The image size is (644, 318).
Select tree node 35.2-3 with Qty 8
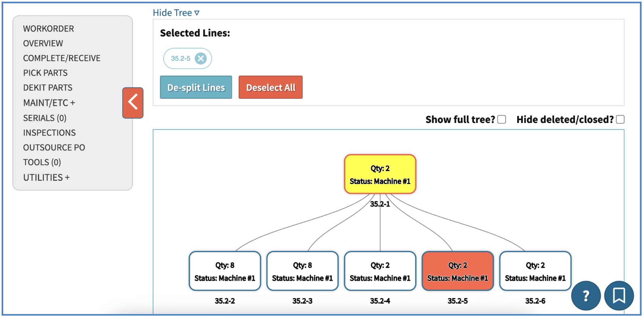click(302, 271)
